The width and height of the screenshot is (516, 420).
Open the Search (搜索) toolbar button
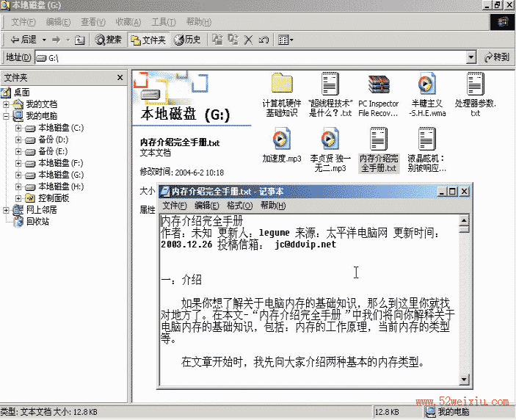coord(109,40)
